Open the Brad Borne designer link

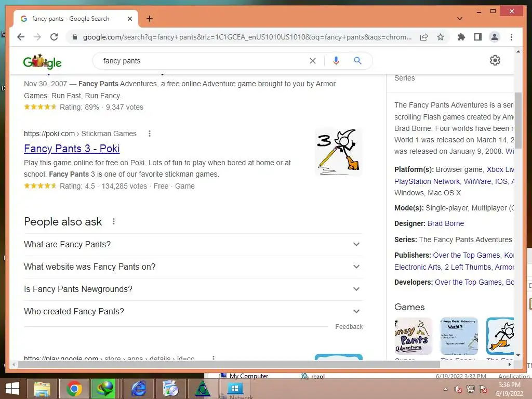tap(445, 223)
